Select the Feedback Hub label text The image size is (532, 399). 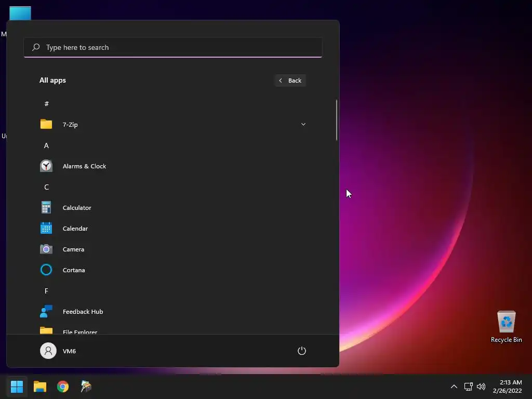click(83, 312)
